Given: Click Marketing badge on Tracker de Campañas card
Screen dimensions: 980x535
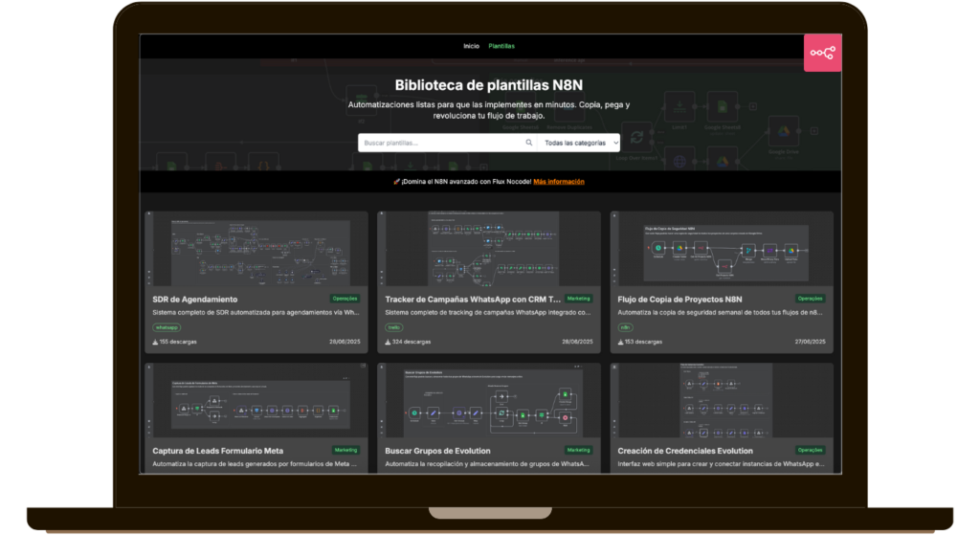Looking at the screenshot, I should point(578,299).
